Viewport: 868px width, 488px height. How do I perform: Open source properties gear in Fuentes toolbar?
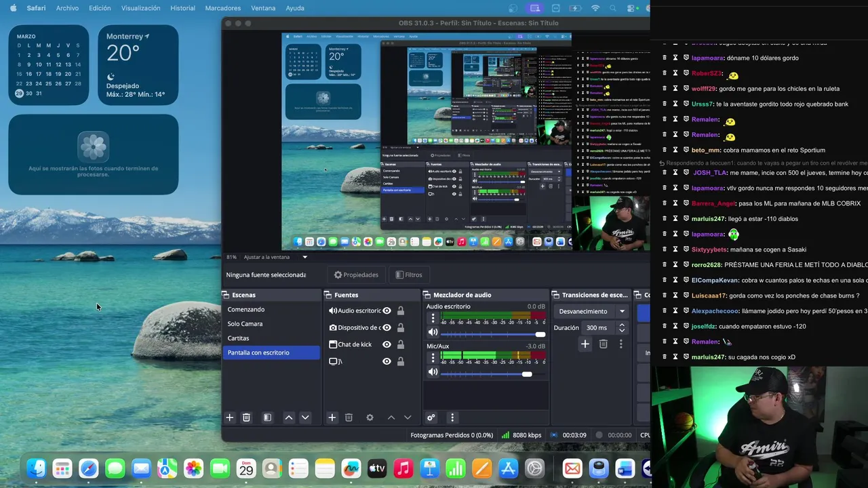coord(370,418)
